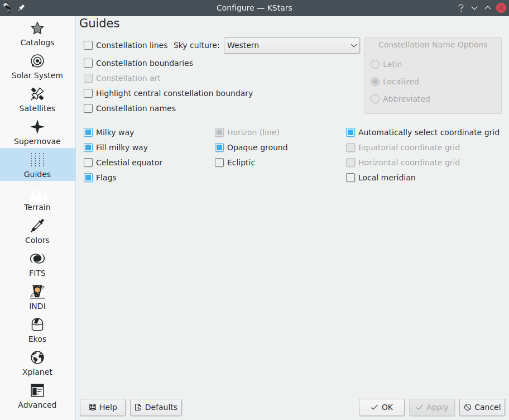Select the Colors eyedropper icon
The height and width of the screenshot is (420, 509).
[x=37, y=226]
